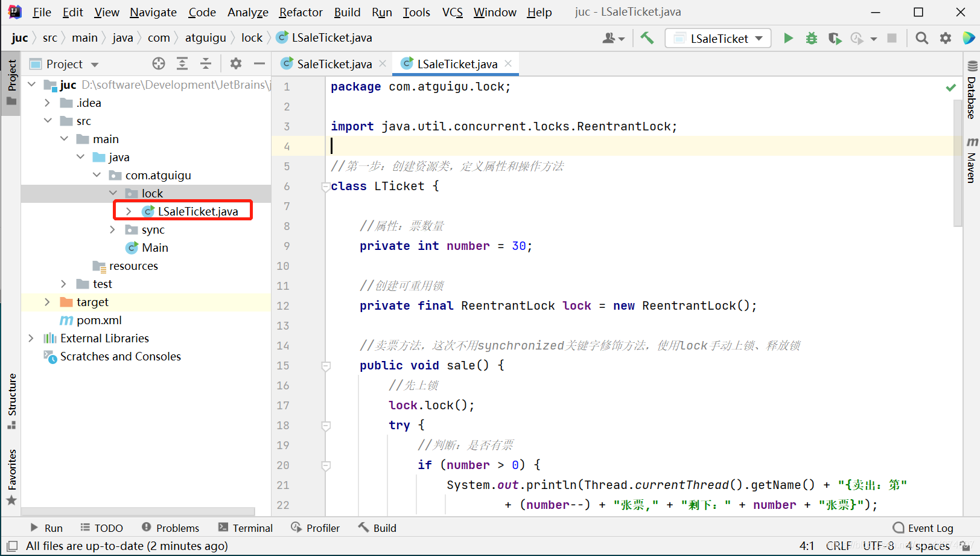This screenshot has width=980, height=556.
Task: Open the Terminal tool window
Action: [246, 528]
